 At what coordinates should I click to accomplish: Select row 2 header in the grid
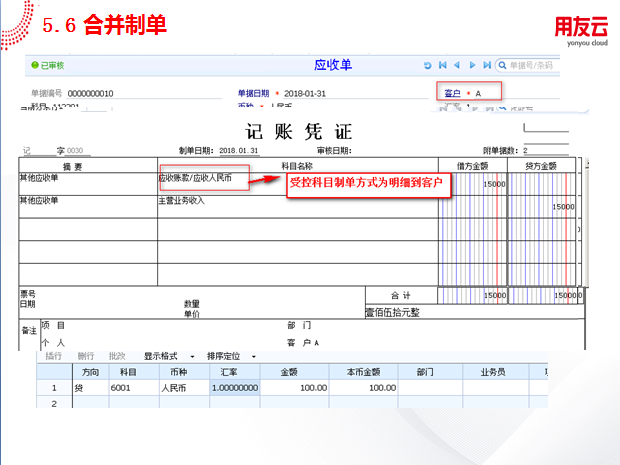[55, 403]
